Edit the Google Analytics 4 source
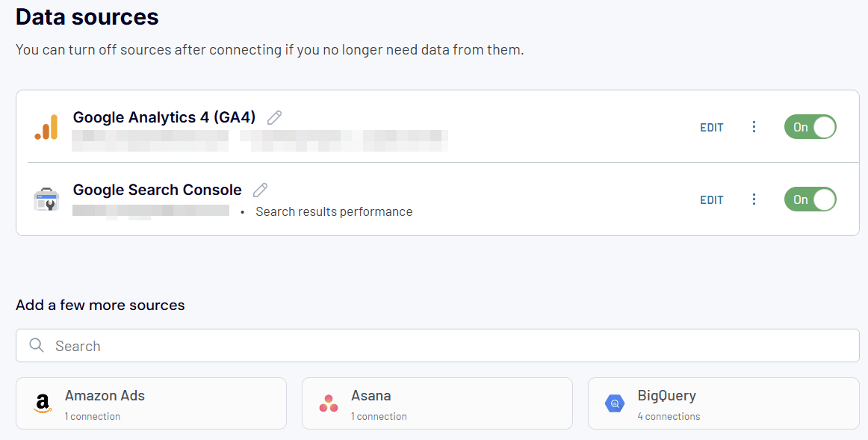The width and height of the screenshot is (868, 440). coord(712,127)
